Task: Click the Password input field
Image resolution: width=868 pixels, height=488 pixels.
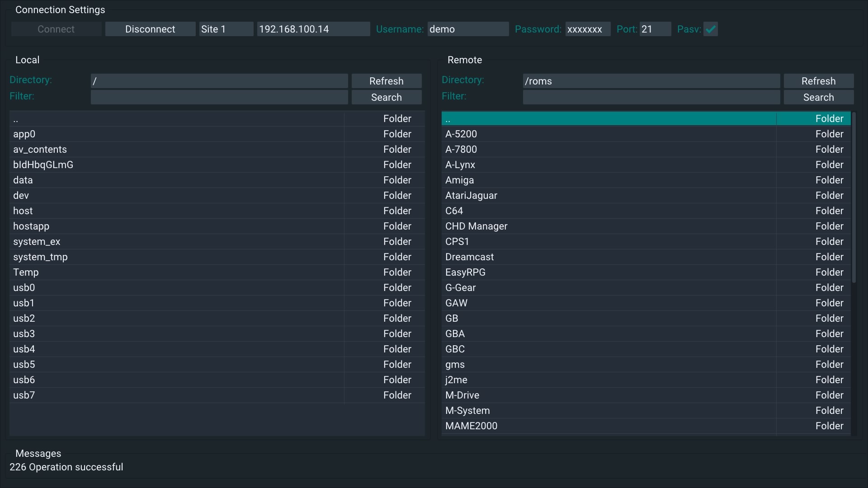Action: pos(587,29)
